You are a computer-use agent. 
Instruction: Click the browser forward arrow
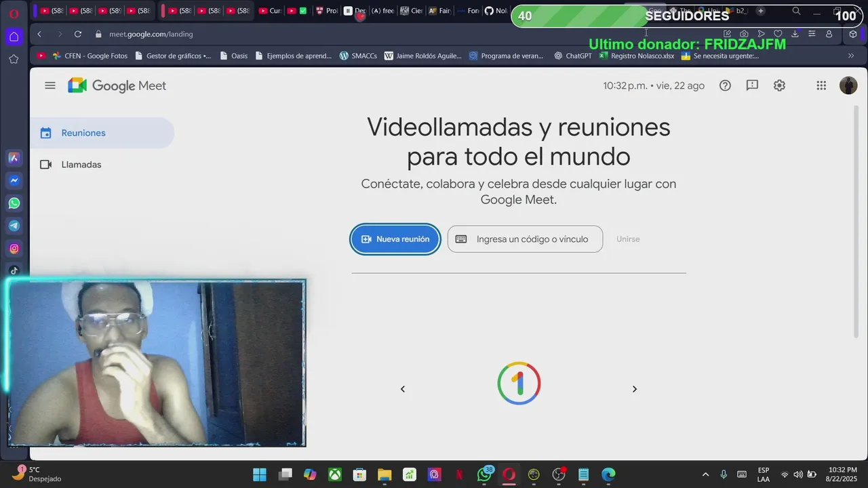click(59, 34)
